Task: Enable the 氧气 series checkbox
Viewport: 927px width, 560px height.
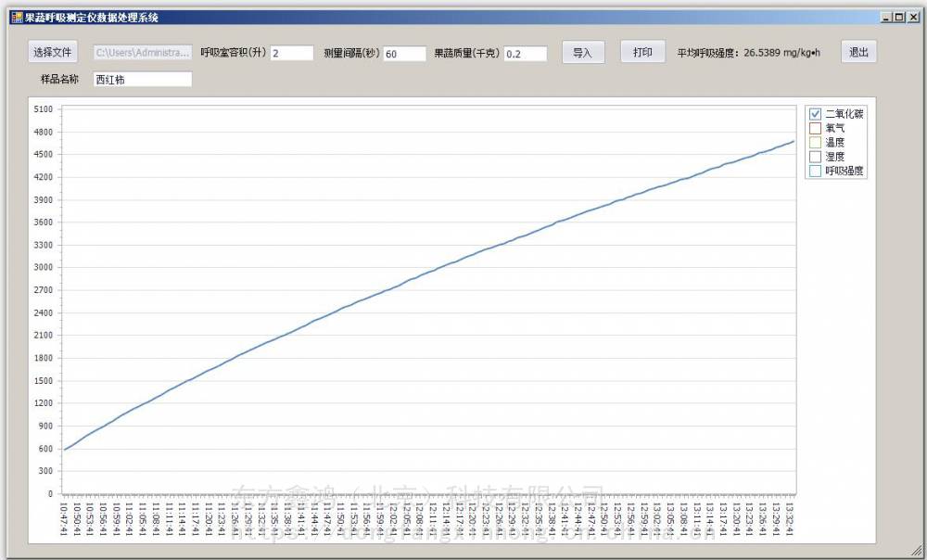Action: pyautogui.click(x=816, y=128)
